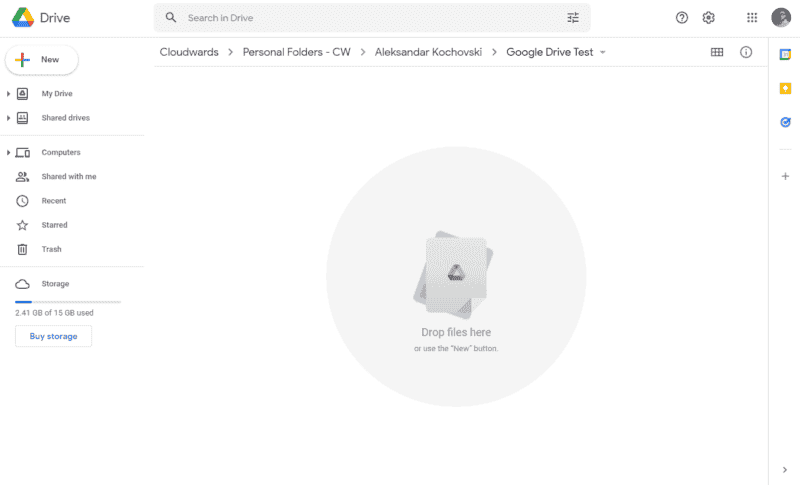
Task: Click the Recent clock icon
Action: coord(22,201)
